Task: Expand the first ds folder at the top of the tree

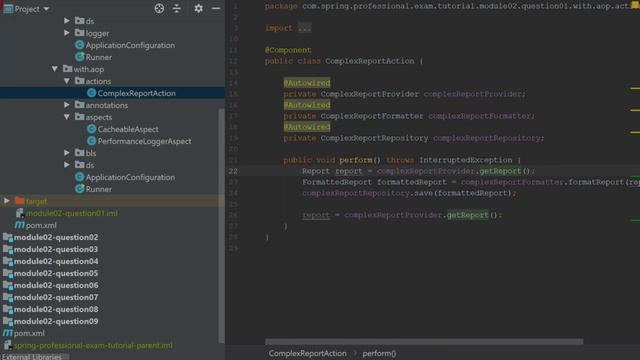Action: click(67, 21)
